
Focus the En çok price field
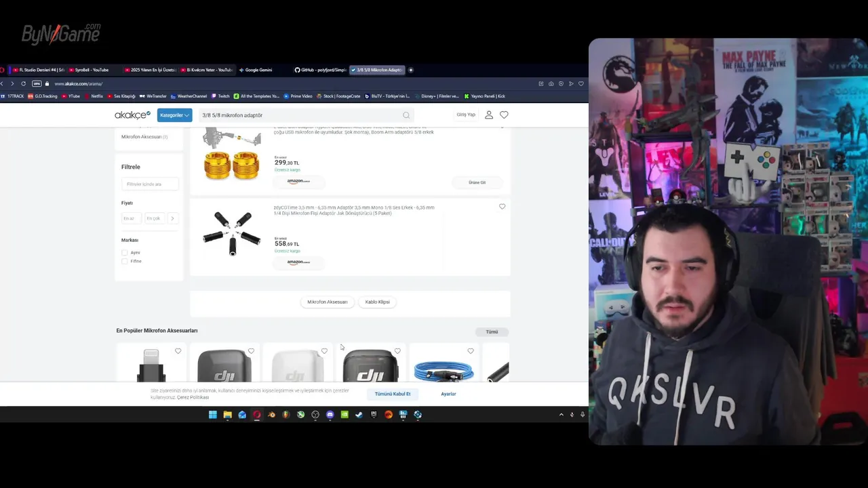155,218
